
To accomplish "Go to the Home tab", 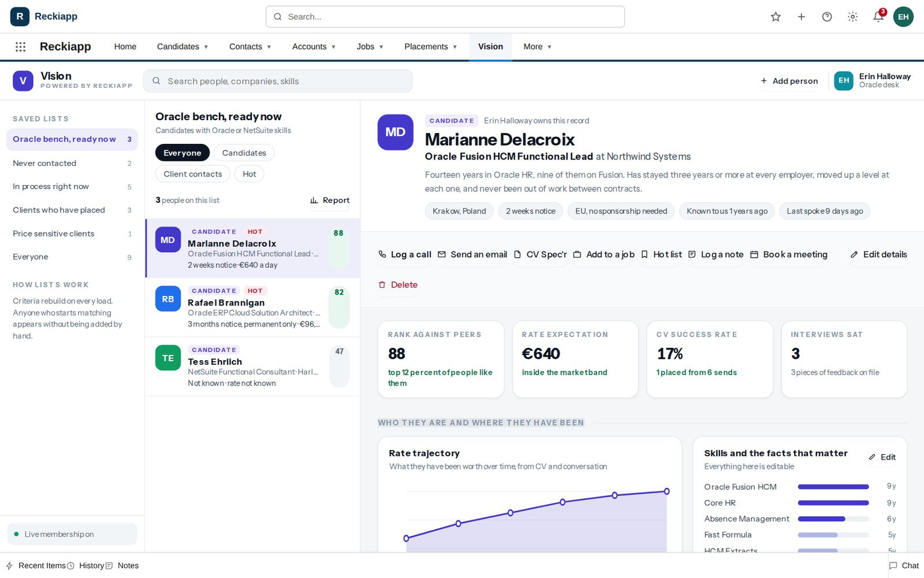I will click(125, 47).
